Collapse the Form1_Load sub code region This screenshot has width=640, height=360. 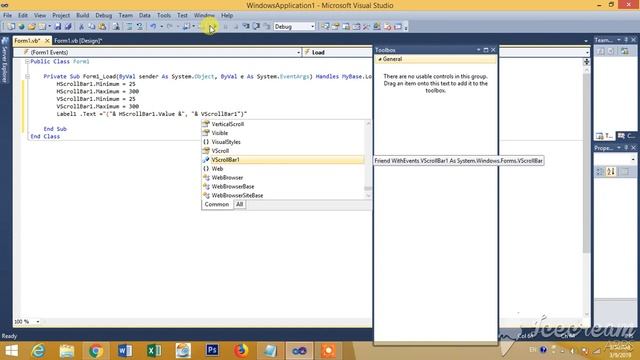27,76
